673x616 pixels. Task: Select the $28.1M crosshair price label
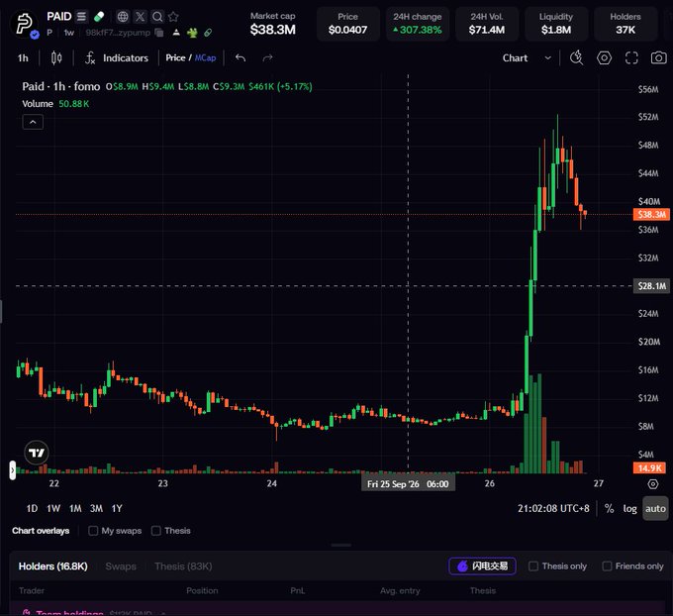click(651, 286)
